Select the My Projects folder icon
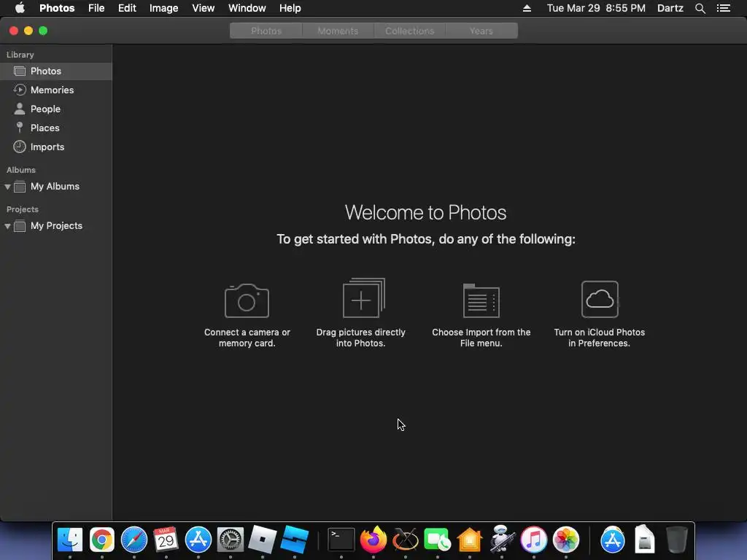 (20, 226)
